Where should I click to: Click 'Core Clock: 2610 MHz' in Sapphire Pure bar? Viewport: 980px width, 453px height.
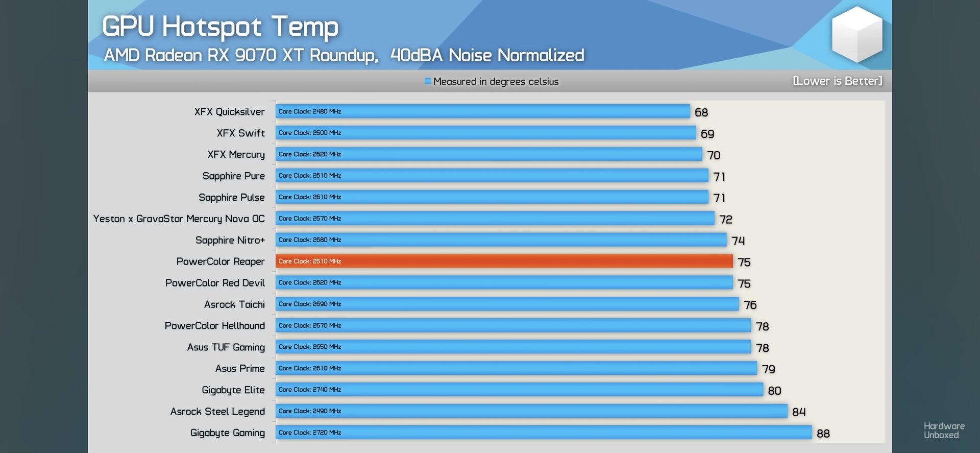pyautogui.click(x=310, y=176)
